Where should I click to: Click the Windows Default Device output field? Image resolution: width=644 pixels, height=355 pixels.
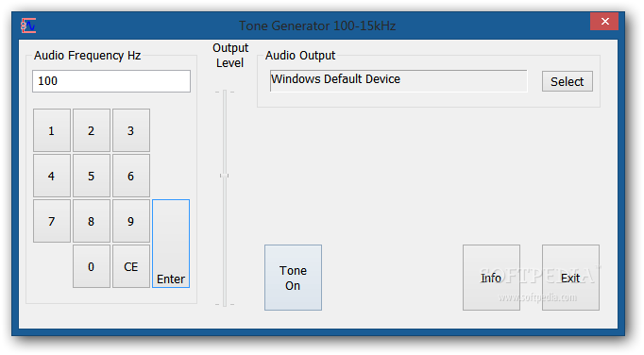coord(398,80)
